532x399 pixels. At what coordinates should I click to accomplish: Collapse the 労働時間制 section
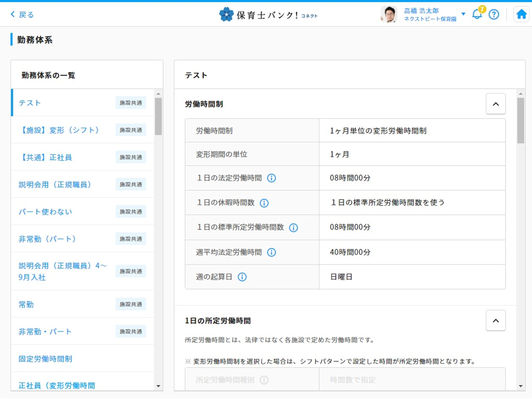point(495,104)
